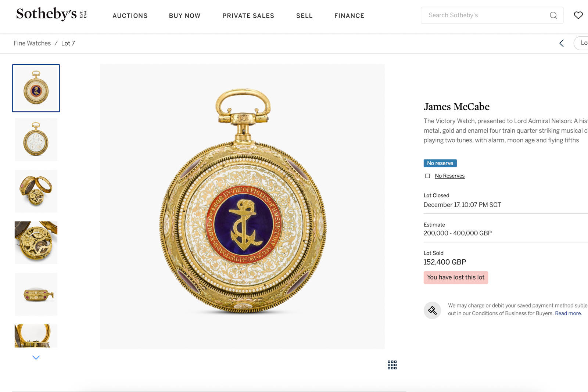The image size is (588, 392).
Task: View the opened case thumbnail
Action: coord(36,191)
